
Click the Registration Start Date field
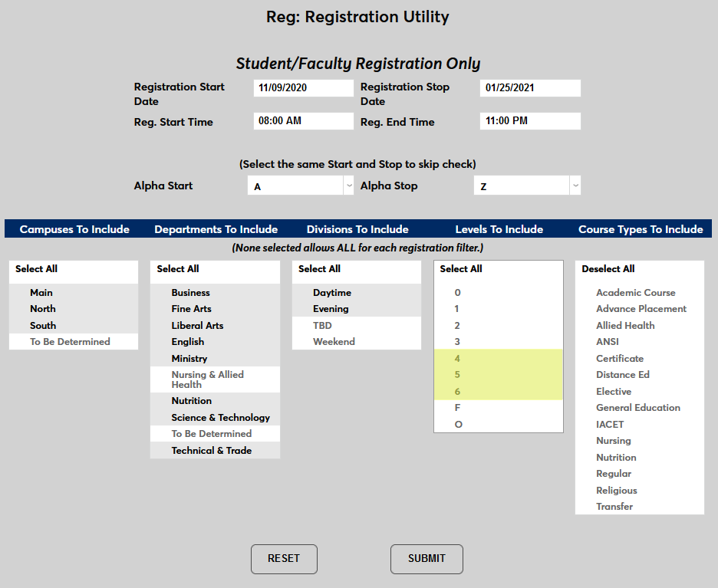tap(303, 87)
